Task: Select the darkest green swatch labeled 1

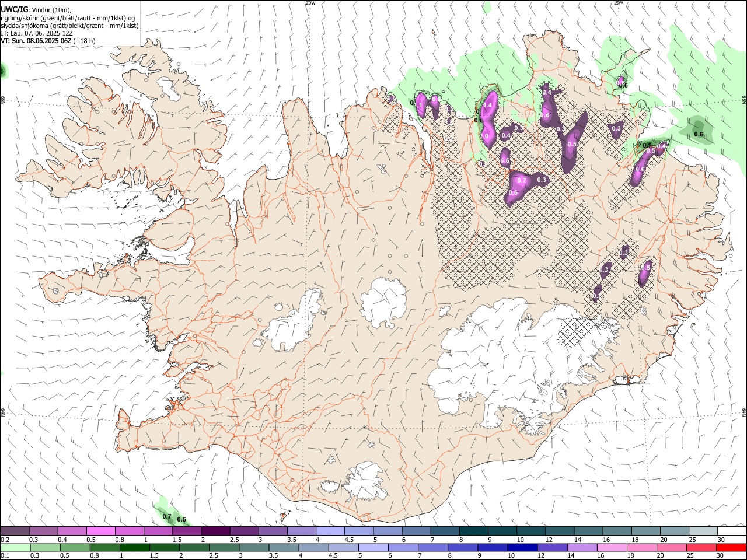Action: coord(135,547)
